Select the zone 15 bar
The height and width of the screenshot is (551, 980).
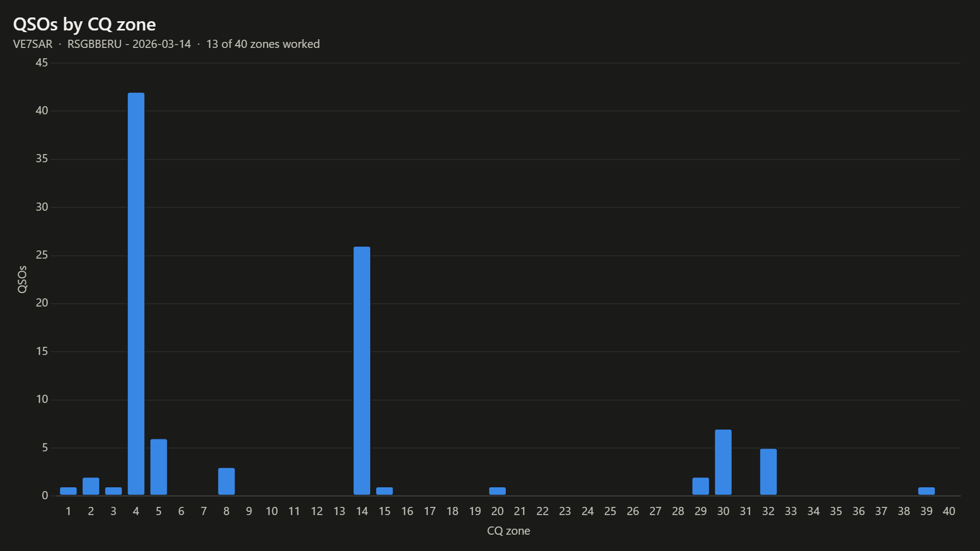(x=384, y=491)
